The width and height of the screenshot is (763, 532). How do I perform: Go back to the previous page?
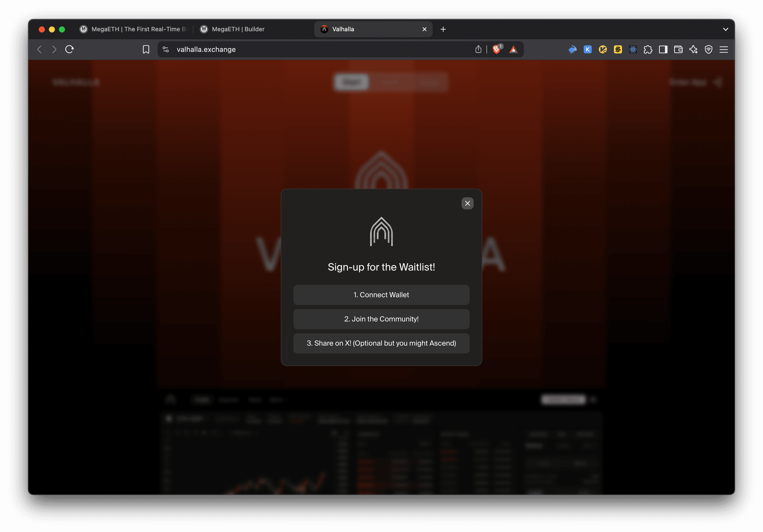click(x=40, y=50)
